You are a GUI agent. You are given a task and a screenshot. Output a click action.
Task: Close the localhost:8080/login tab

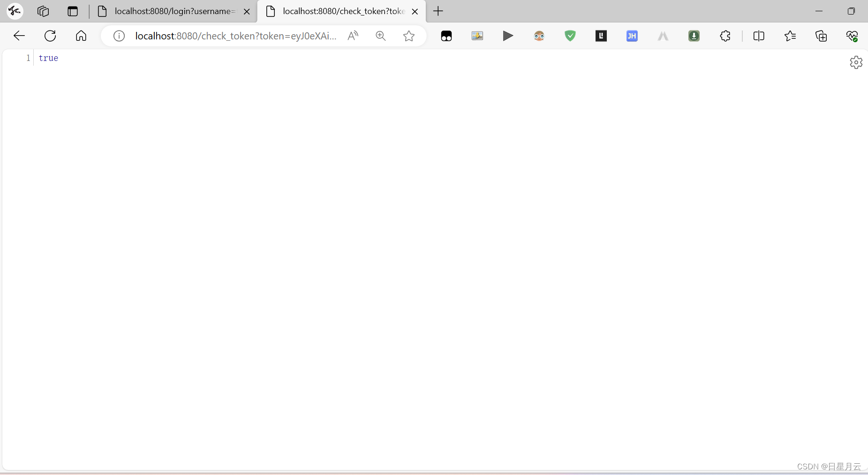[247, 11]
